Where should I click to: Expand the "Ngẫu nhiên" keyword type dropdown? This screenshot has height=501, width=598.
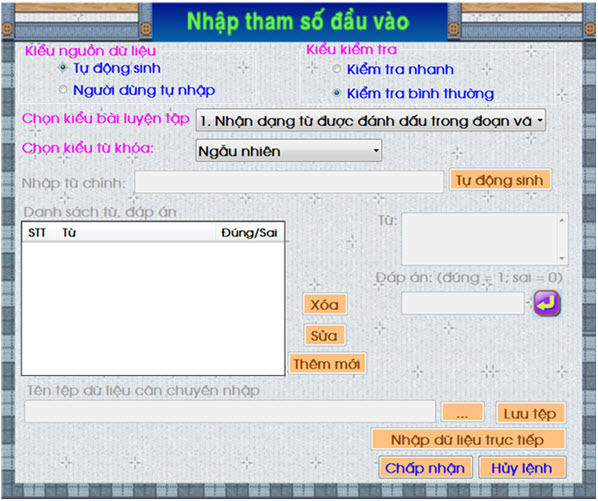coord(289,151)
